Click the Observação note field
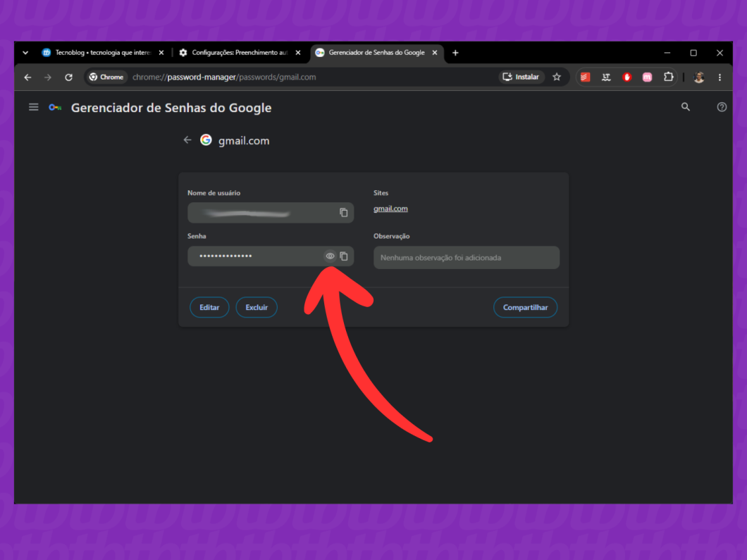747x560 pixels. (467, 258)
